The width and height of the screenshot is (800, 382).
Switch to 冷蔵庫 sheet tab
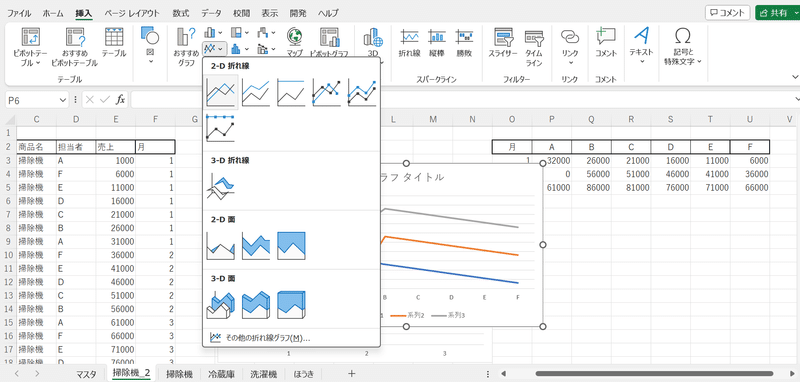[221, 374]
